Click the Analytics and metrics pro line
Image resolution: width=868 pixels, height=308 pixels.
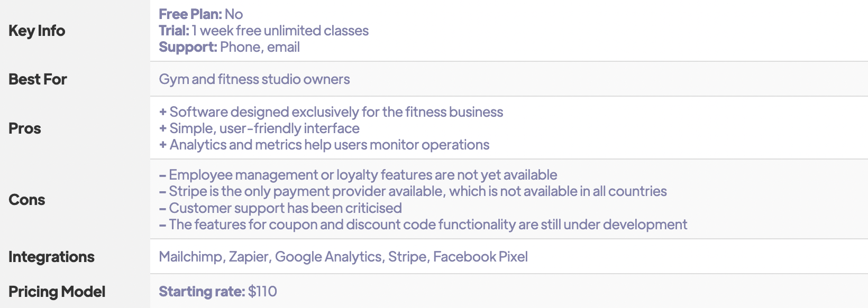[324, 145]
